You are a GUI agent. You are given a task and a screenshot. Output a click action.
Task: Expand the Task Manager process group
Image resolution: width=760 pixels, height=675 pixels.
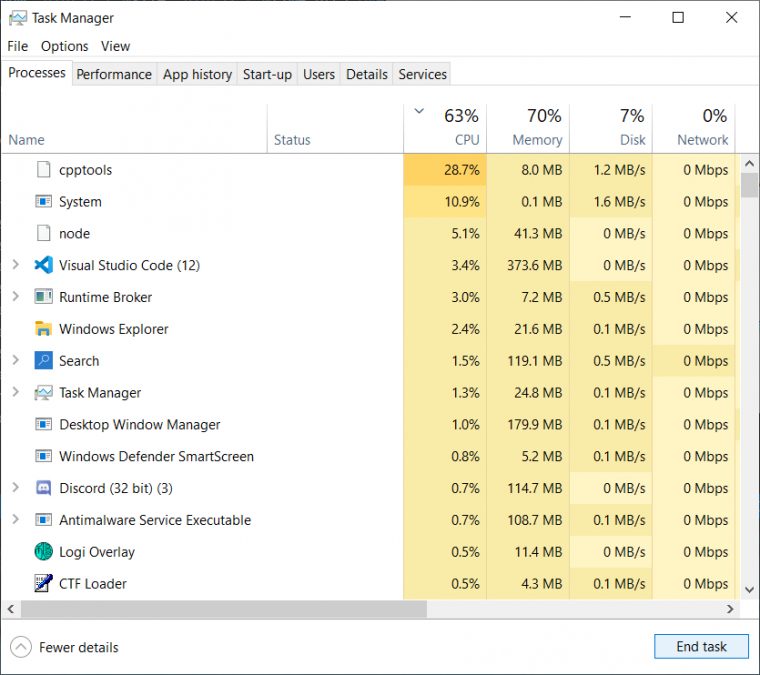16,392
